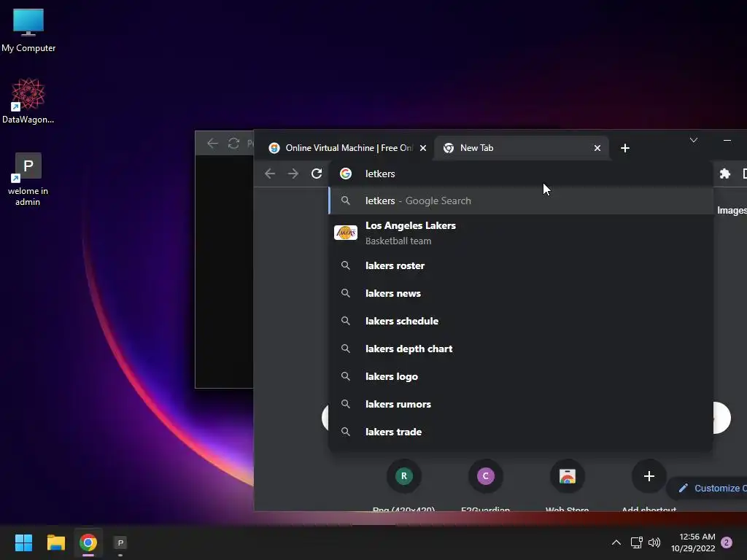The image size is (747, 560).
Task: Reload the page in Chrome
Action: pos(317,174)
